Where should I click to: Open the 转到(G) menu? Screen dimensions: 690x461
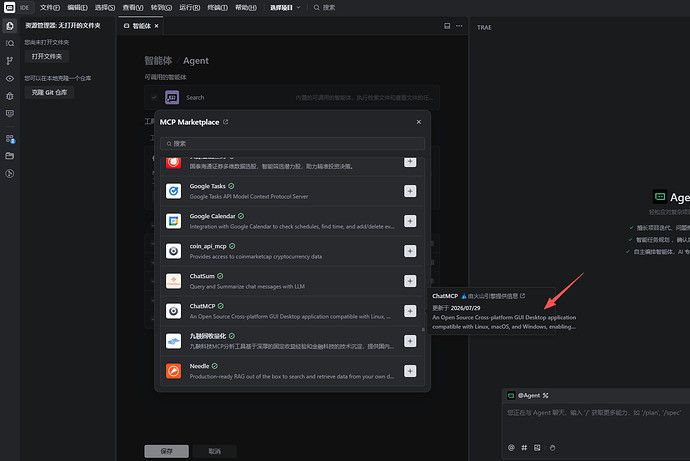point(161,7)
